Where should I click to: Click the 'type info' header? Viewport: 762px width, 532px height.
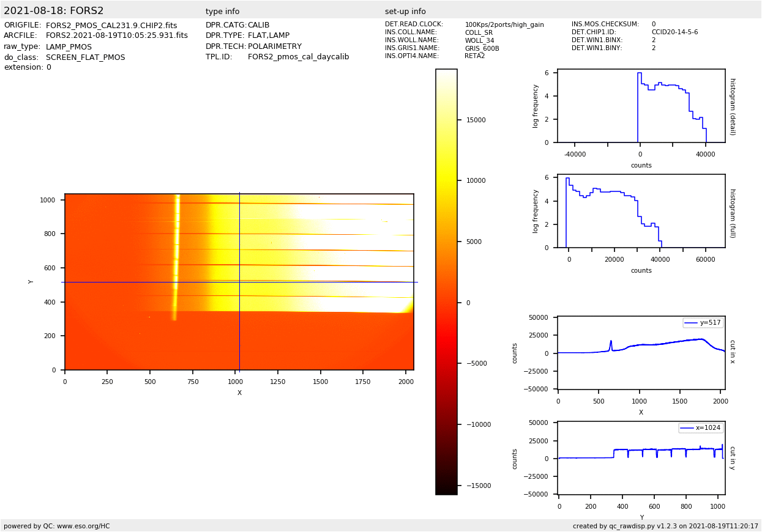(x=222, y=12)
